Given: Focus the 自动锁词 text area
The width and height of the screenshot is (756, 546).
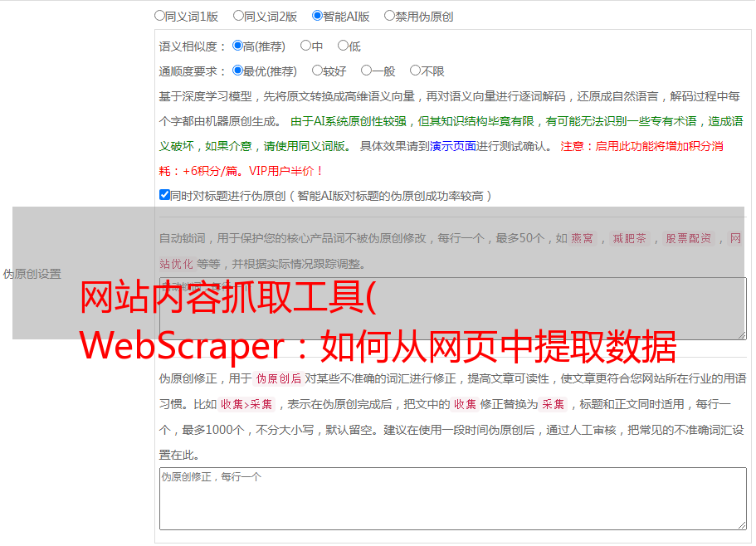Looking at the screenshot, I should coord(453,309).
